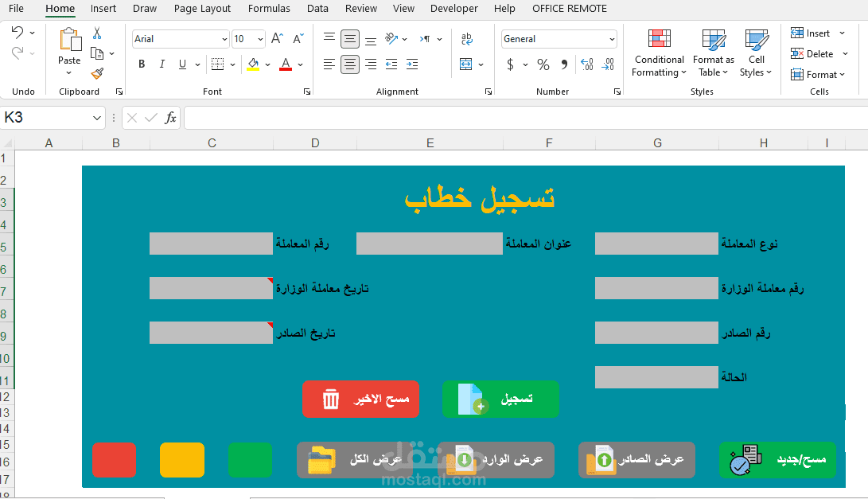Viewport: 868px width, 499px height.
Task: Click the Wrap Text icon
Action: [467, 39]
